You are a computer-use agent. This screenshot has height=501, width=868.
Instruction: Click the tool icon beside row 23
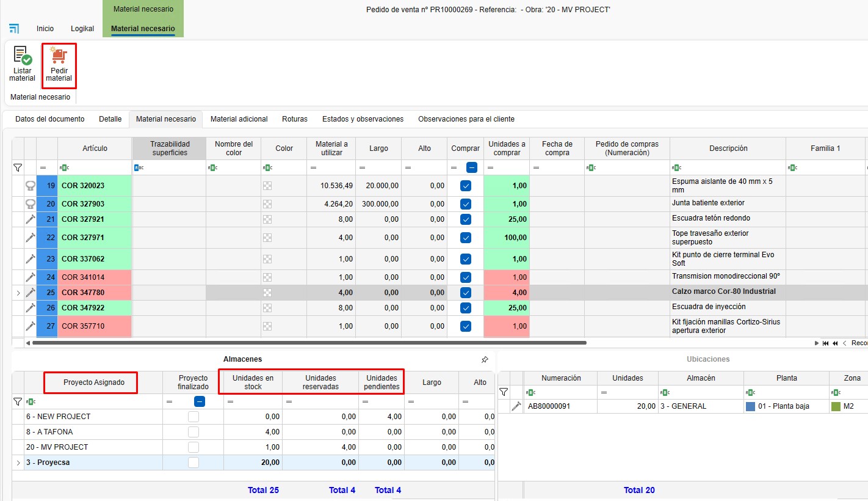[x=30, y=259]
